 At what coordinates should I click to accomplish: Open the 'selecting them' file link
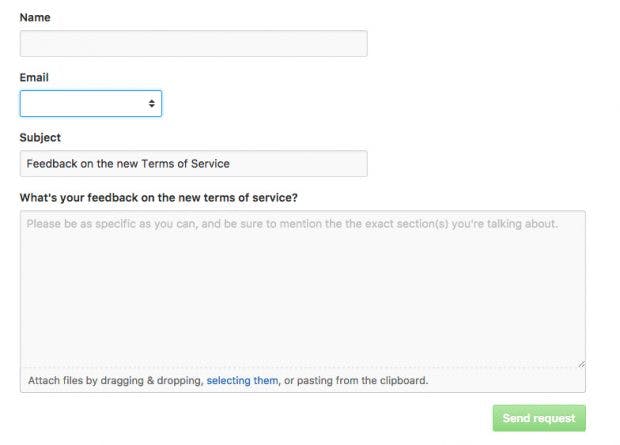pyautogui.click(x=242, y=381)
